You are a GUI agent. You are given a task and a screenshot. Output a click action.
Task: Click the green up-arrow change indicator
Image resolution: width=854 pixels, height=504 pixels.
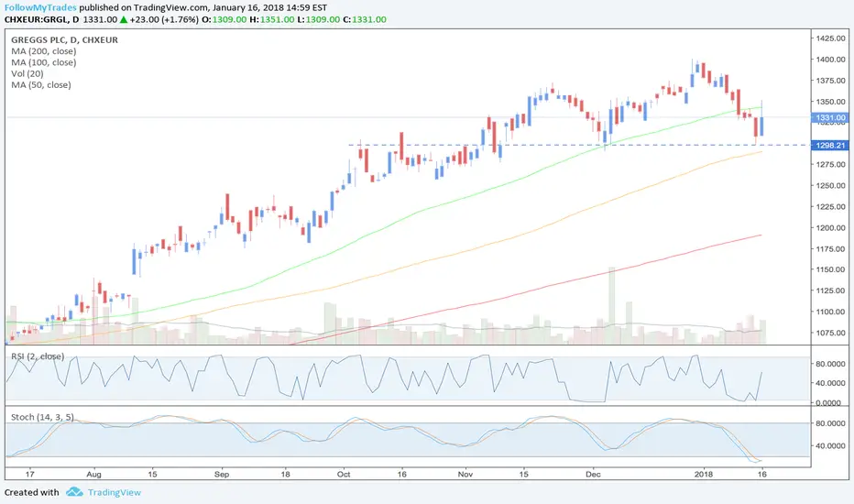tap(124, 19)
